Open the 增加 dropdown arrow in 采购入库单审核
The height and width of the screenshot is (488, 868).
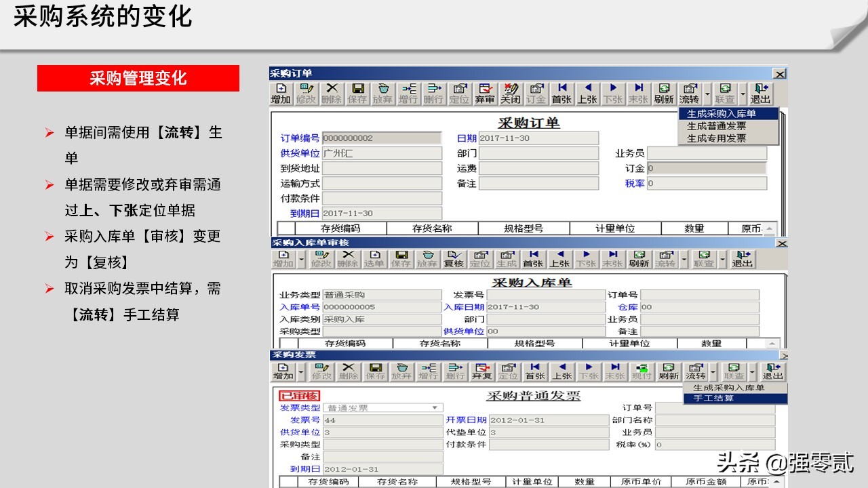[300, 259]
